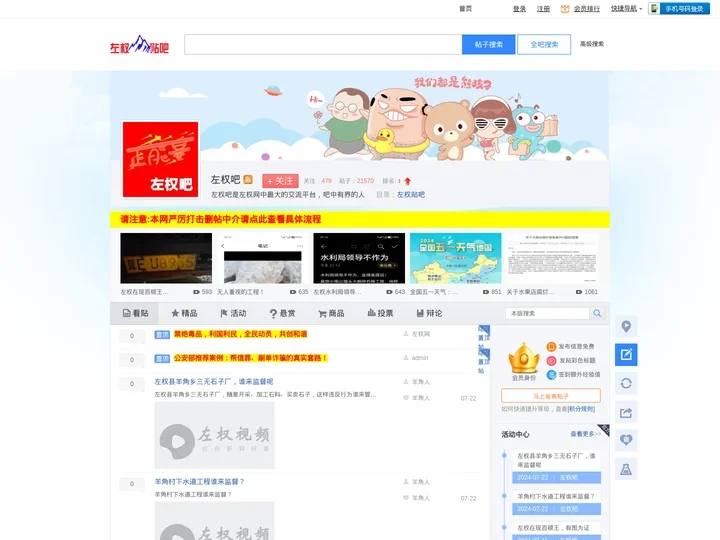Open the 注册 link
Image resolution: width=720 pixels, height=540 pixels.
(x=543, y=9)
